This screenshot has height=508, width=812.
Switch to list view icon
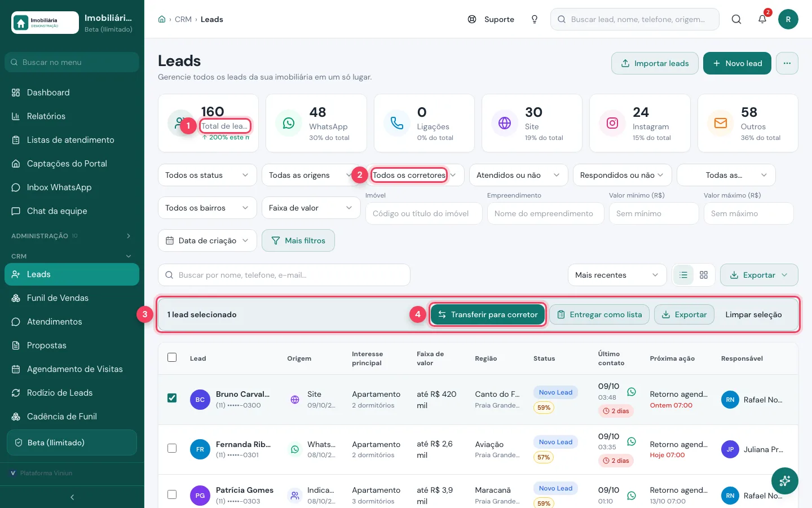pos(683,275)
